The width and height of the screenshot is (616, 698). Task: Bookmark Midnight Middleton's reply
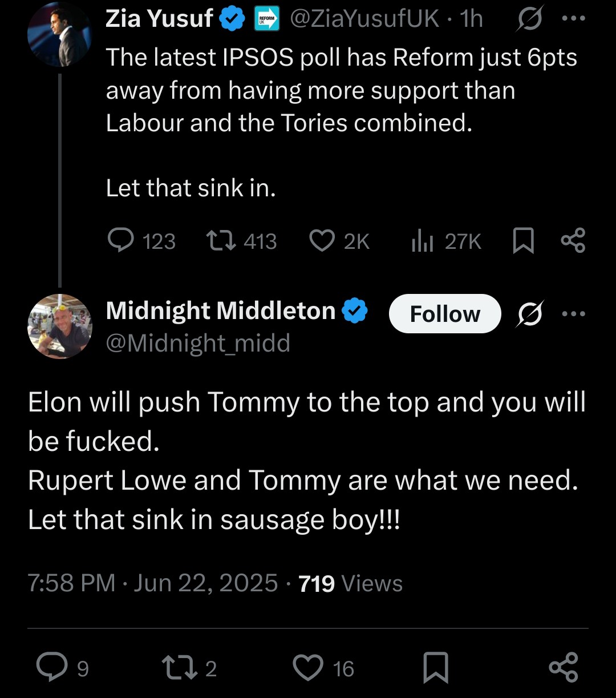pyautogui.click(x=436, y=668)
